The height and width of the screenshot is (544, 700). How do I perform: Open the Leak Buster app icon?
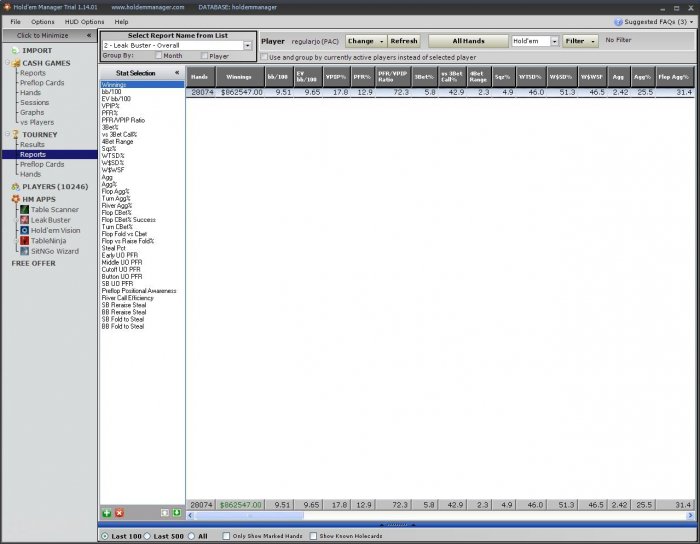click(x=25, y=220)
